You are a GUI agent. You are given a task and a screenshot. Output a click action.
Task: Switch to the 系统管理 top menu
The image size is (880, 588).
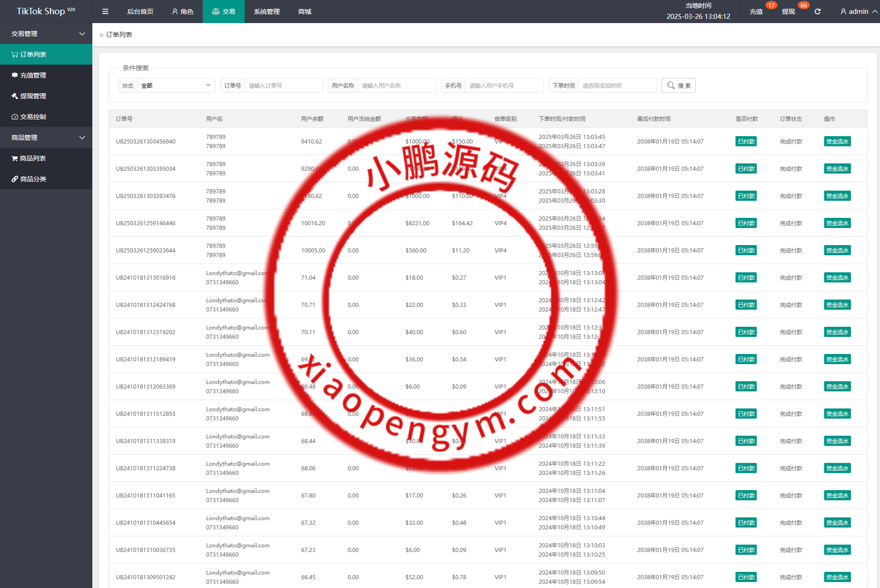point(266,12)
